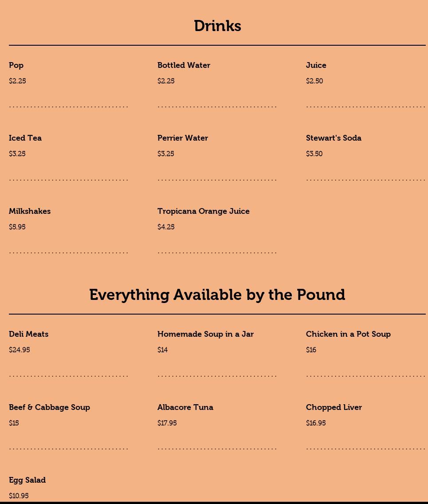
Task: Select the Egg Salad item
Action: tap(27, 480)
